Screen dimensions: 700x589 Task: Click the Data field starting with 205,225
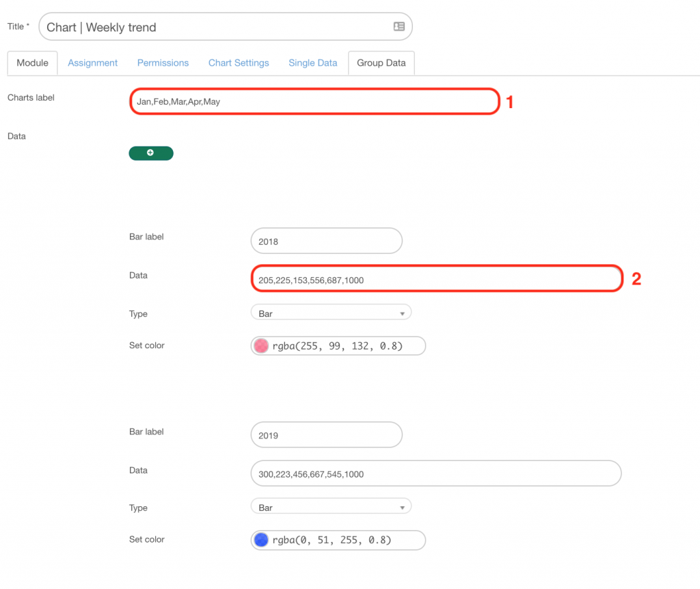click(x=436, y=279)
